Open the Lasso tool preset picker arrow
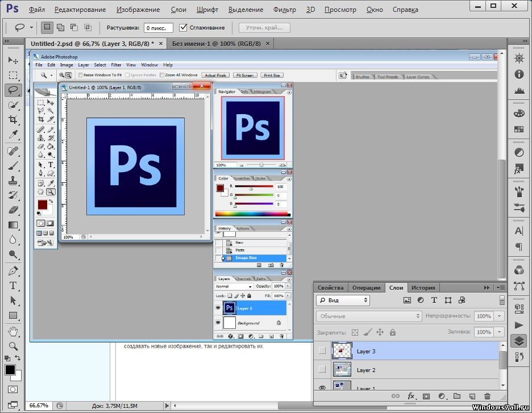 31,28
